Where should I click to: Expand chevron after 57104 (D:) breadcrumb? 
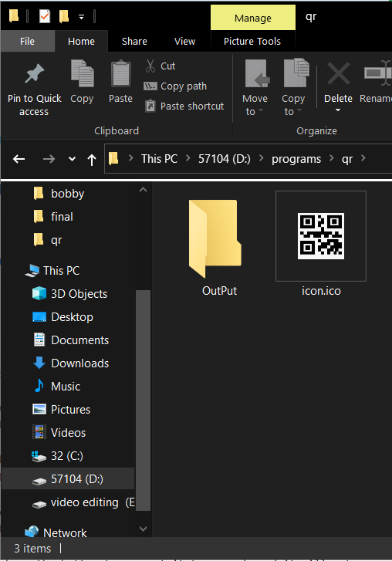261,158
